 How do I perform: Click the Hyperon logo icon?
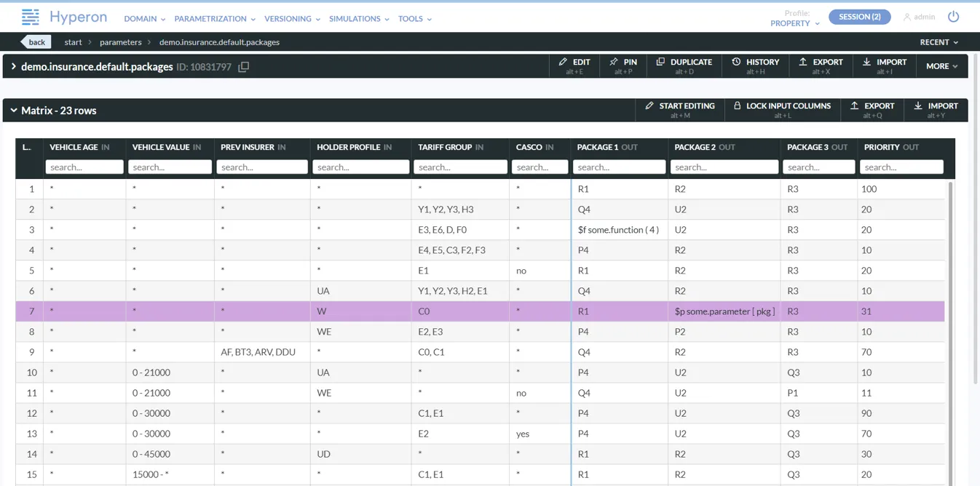[x=31, y=17]
